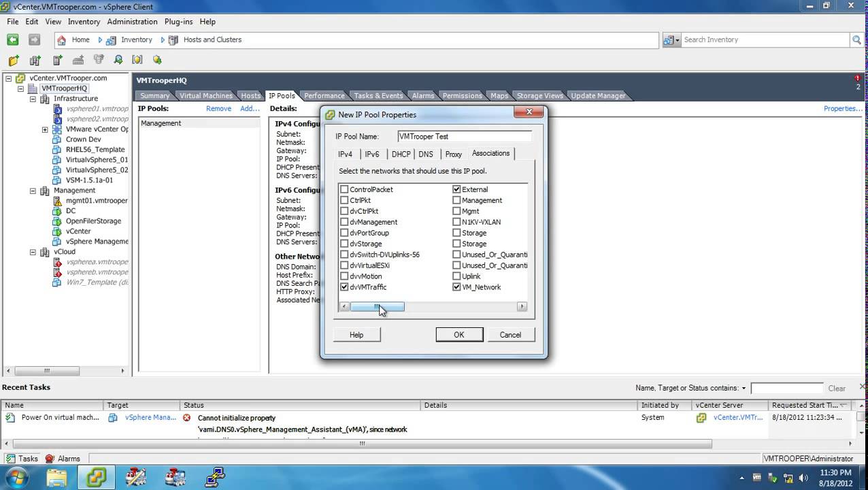Click the Add Host toolbar icon
This screenshot has height=490, width=868.
[57, 60]
